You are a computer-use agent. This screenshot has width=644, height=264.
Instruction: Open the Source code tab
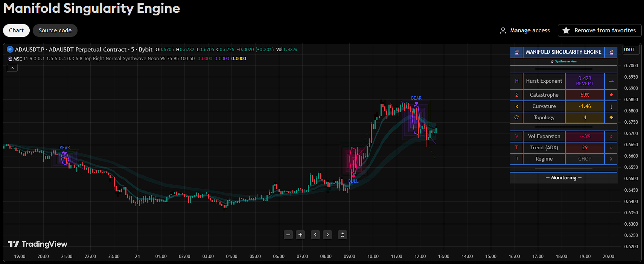pyautogui.click(x=55, y=30)
